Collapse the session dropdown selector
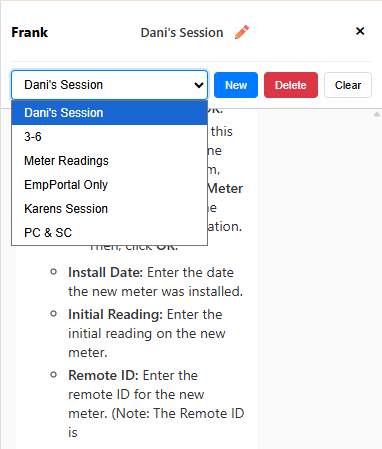 pyautogui.click(x=110, y=85)
